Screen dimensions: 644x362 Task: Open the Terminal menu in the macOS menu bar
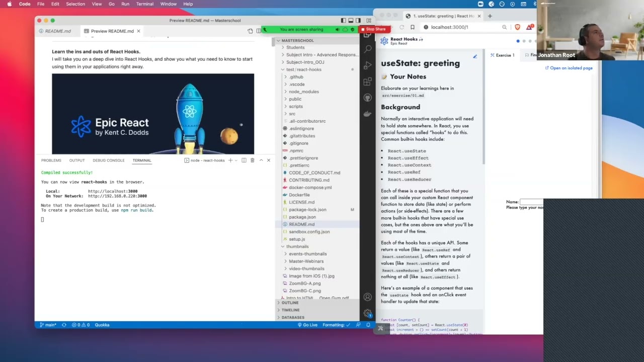145,4
